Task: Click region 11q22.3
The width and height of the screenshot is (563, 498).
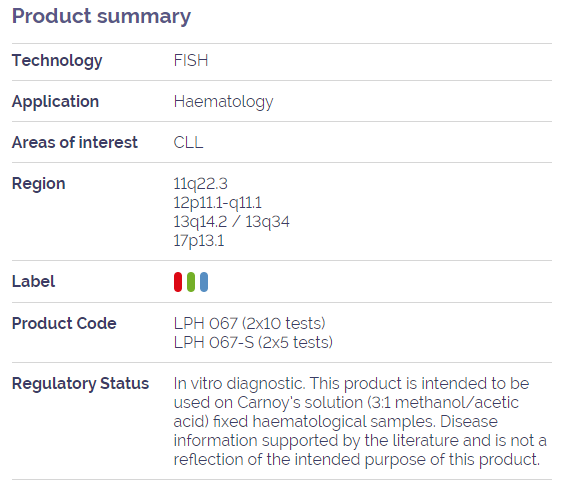Action: [200, 184]
